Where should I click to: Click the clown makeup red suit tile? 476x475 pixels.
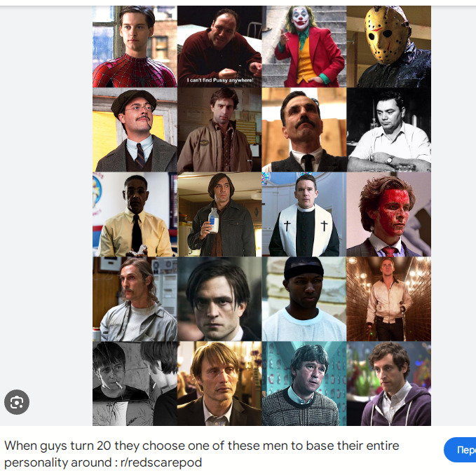click(x=304, y=46)
